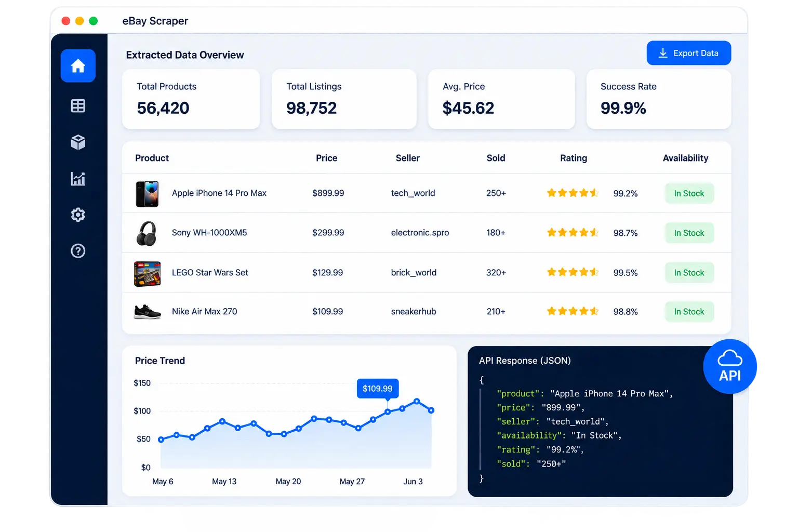
Task: Click the Apple iPhone 14 Pro Max name
Action: 219,193
